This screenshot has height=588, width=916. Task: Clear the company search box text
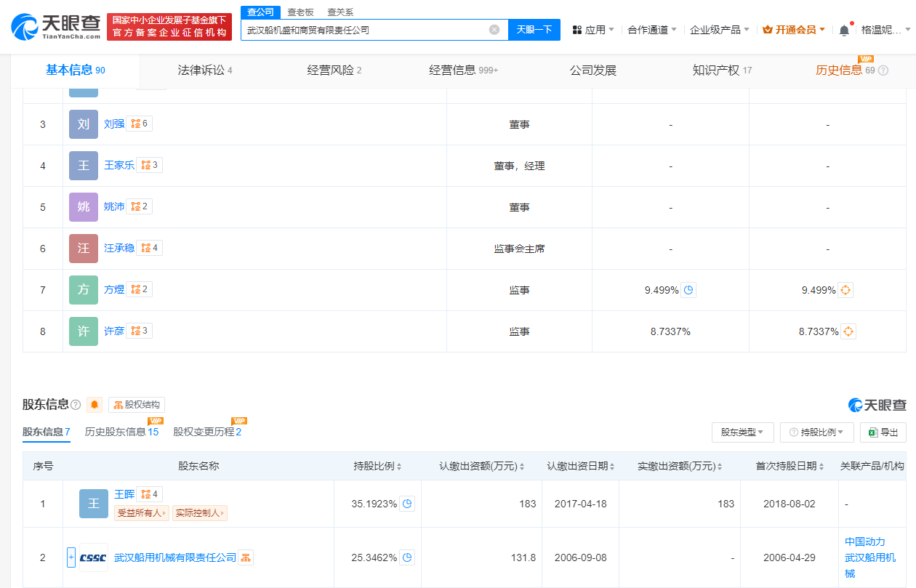[494, 30]
